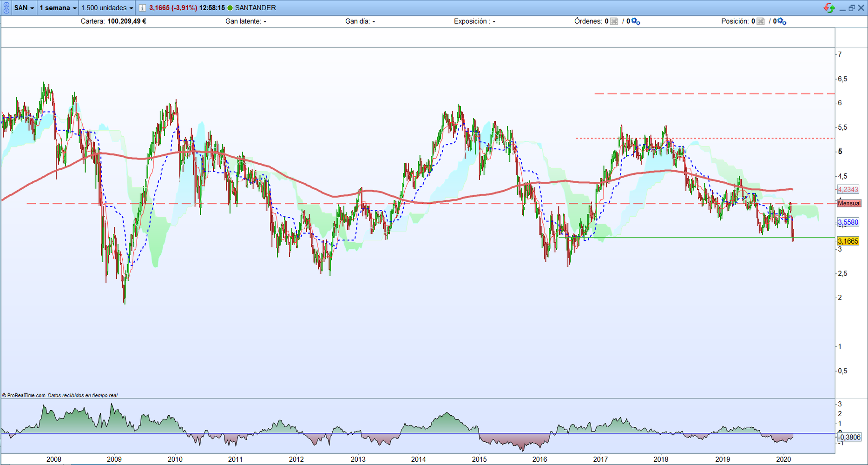The image size is (868, 465).
Task: Click the 6,5 price scale value
Action: [842, 79]
